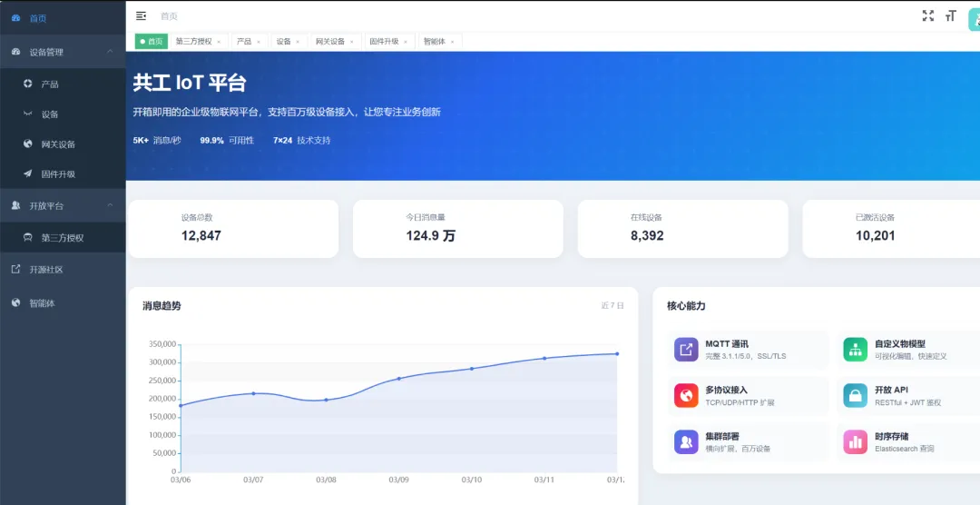
Task: Click the 核心能力 heading
Action: 686,306
